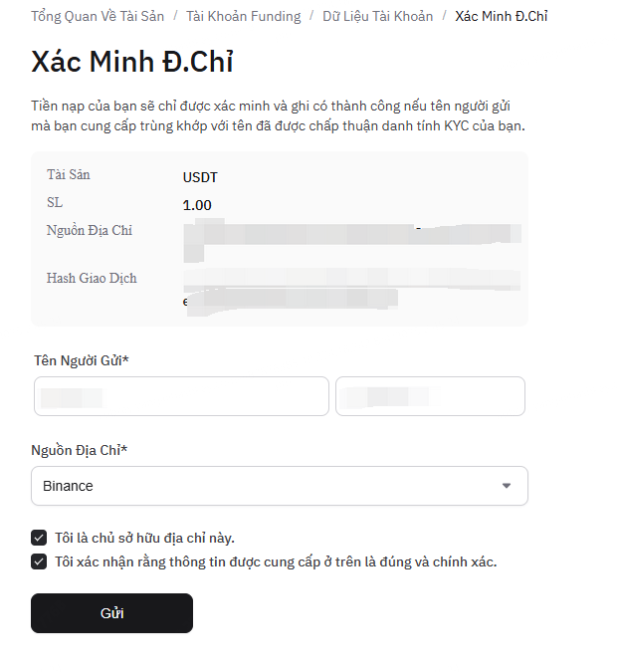Click the Xác Minh Đ.Chỉ page heading
Screen dimensions: 618x672
(132, 61)
